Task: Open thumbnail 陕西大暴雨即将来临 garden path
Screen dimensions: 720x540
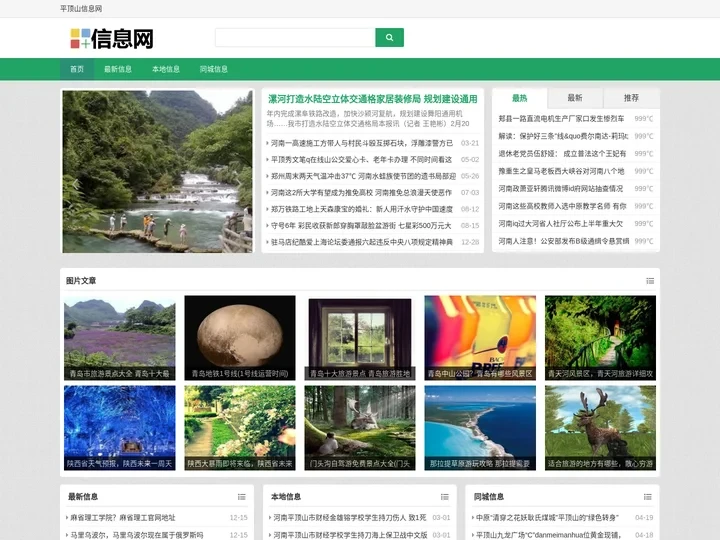Action: click(240, 428)
